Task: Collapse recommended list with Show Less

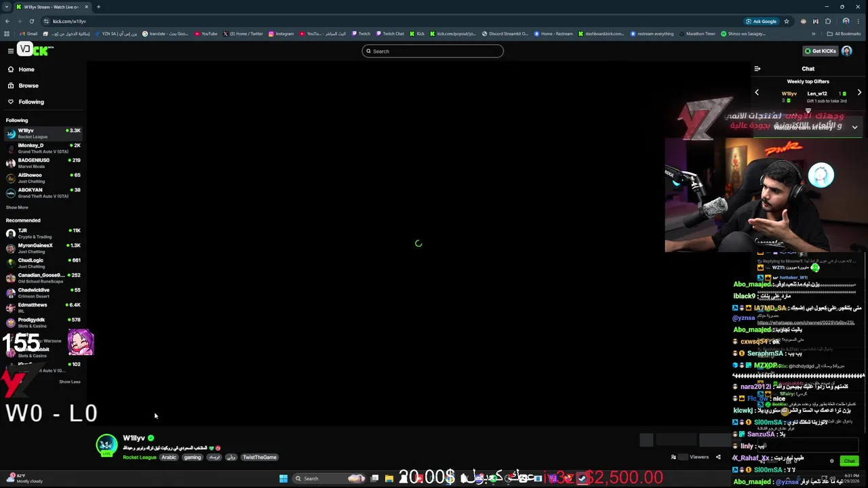Action: (69, 382)
